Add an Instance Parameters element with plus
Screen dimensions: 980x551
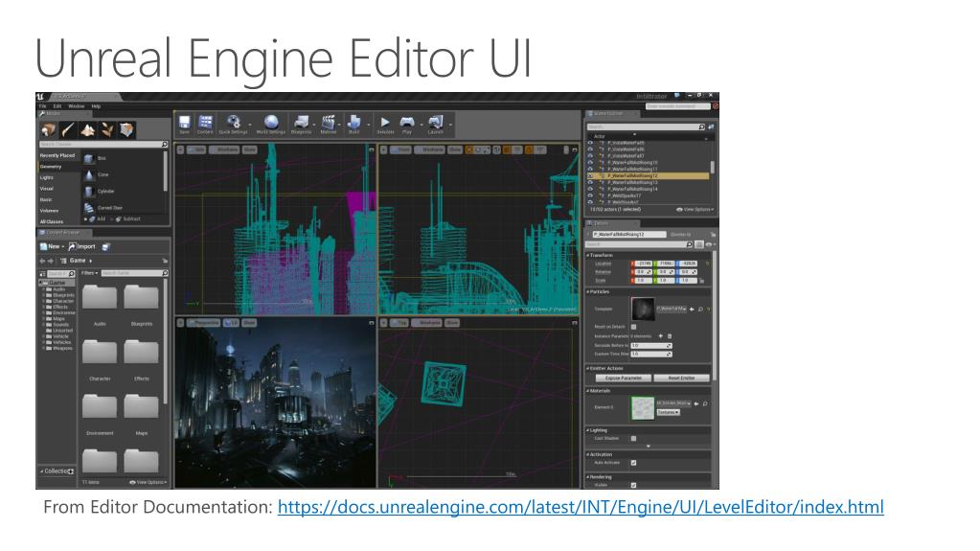[661, 336]
